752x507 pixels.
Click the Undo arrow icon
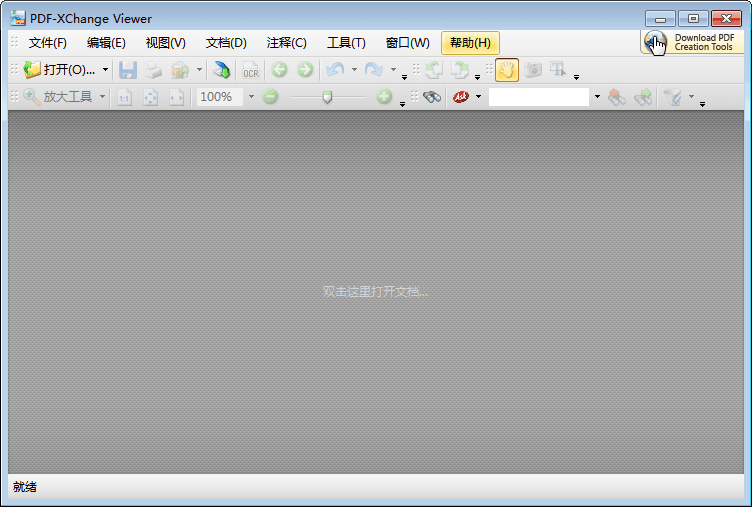(x=335, y=70)
